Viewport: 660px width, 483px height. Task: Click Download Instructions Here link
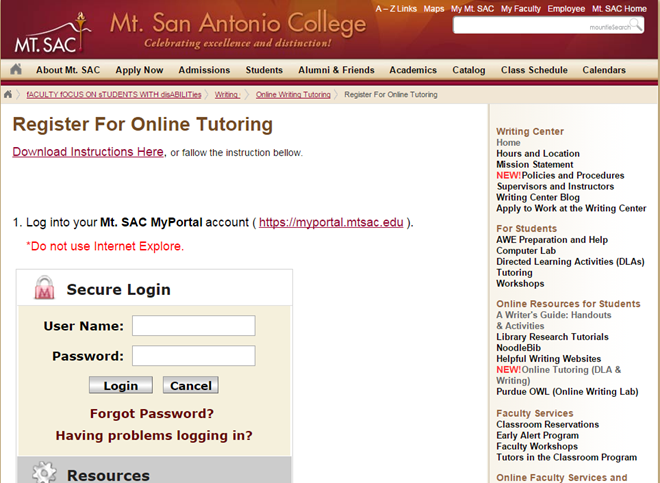pos(88,152)
